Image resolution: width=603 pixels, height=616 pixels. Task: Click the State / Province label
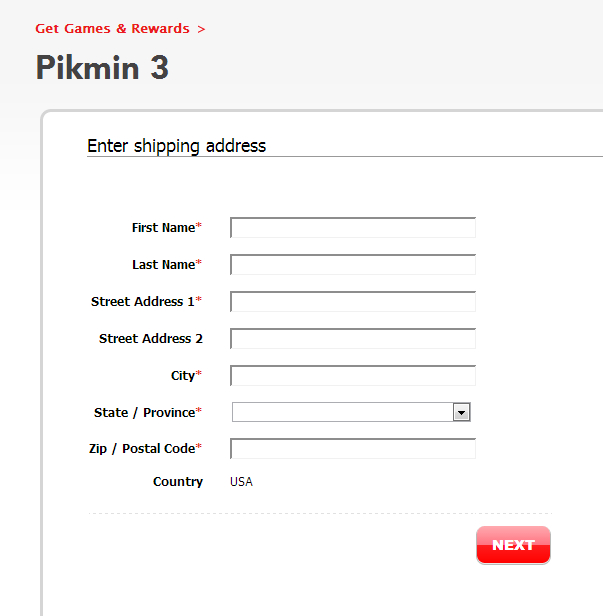click(144, 413)
